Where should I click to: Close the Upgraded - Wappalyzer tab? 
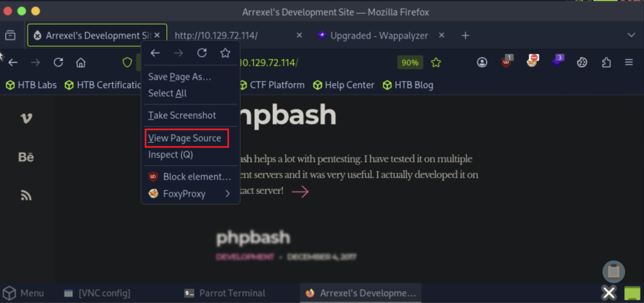click(x=441, y=36)
